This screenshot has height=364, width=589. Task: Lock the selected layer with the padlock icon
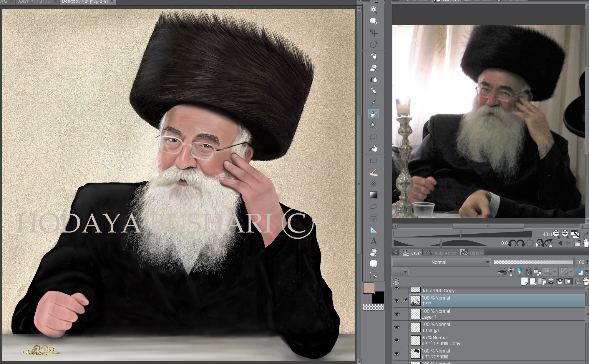529,272
